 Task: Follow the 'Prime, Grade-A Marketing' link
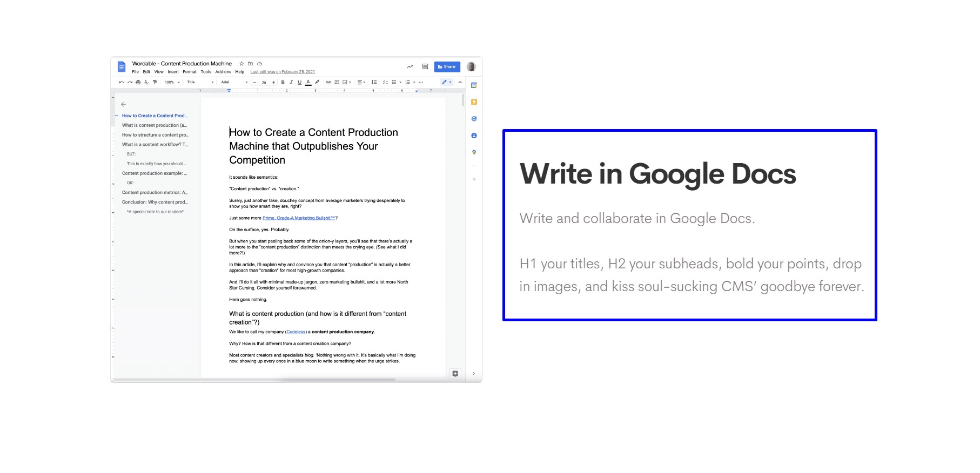click(x=299, y=218)
